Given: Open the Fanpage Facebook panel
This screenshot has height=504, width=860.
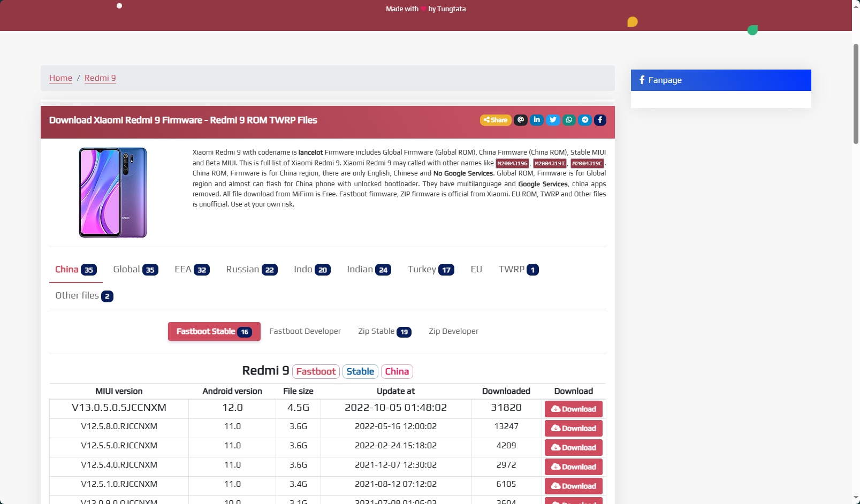Looking at the screenshot, I should [720, 80].
